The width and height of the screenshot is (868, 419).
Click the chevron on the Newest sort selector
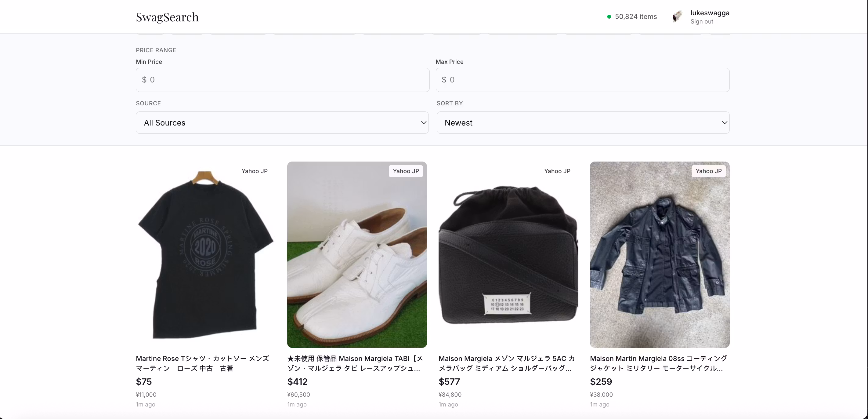[725, 123]
